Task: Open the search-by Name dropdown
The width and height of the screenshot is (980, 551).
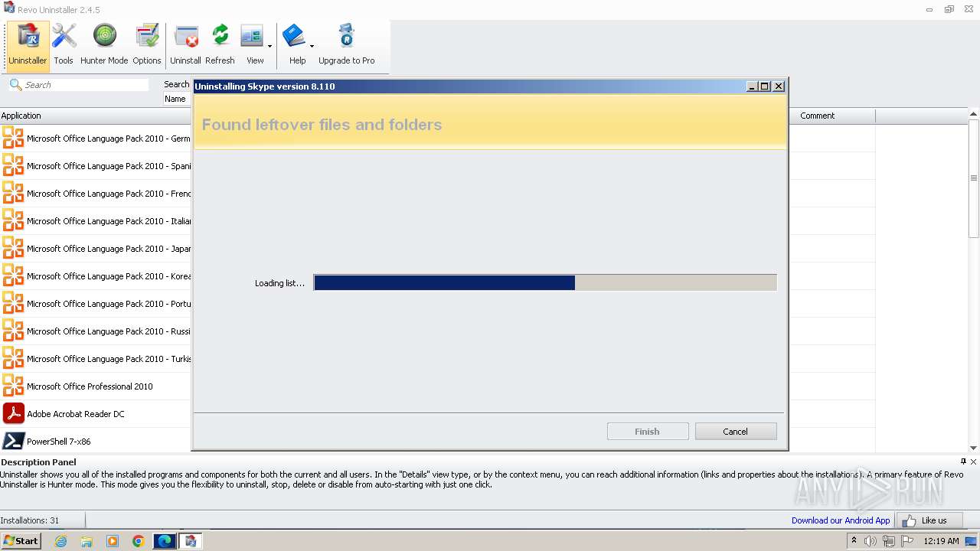Action: click(x=177, y=99)
